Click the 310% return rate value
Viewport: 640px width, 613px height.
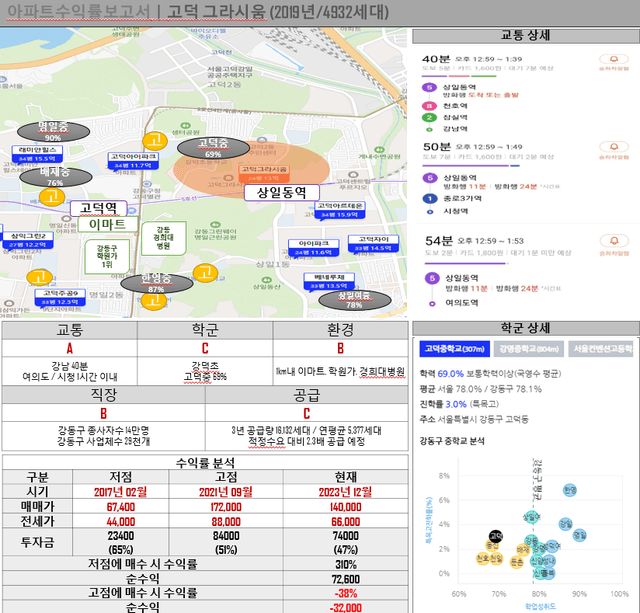pos(346,564)
